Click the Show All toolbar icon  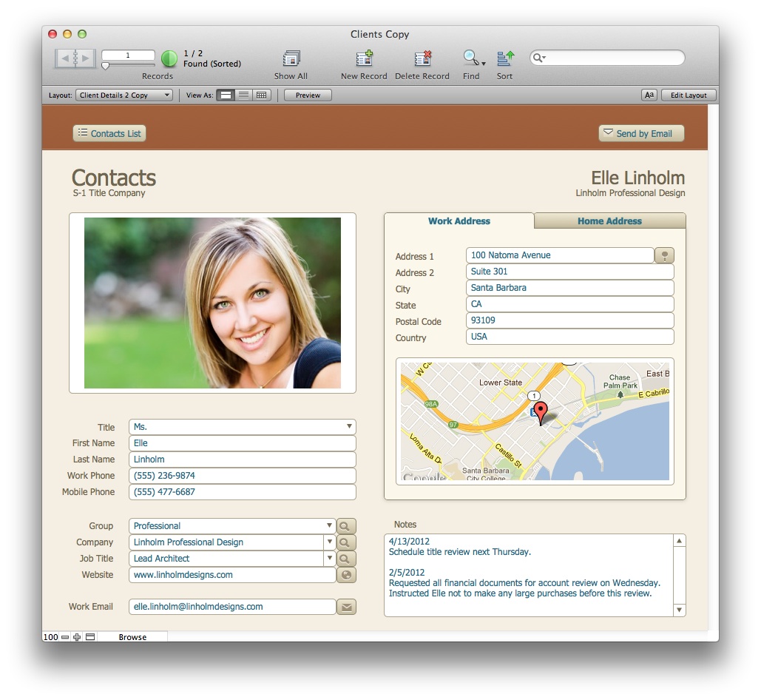click(291, 59)
